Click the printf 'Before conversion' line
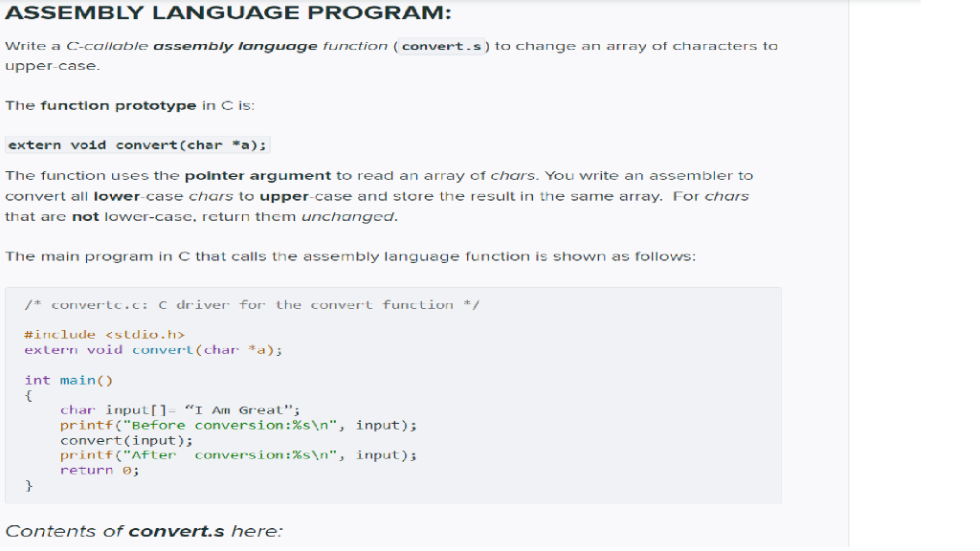The height and width of the screenshot is (551, 980). [238, 425]
